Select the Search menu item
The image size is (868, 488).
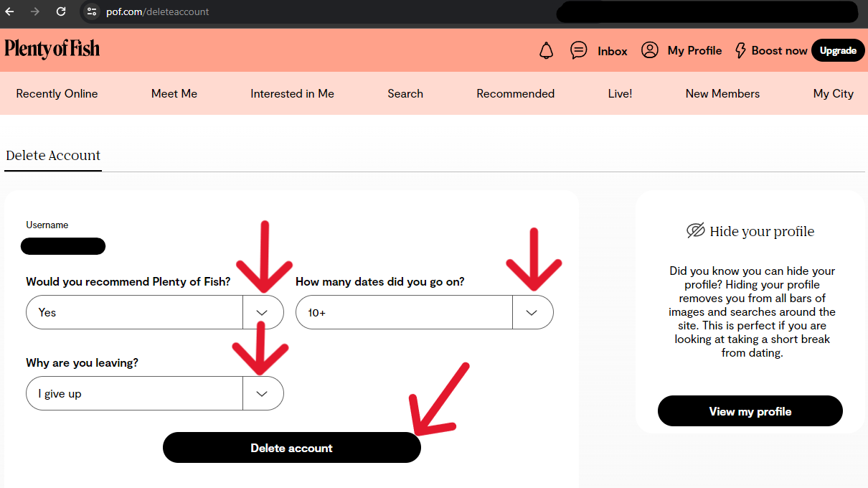(405, 94)
